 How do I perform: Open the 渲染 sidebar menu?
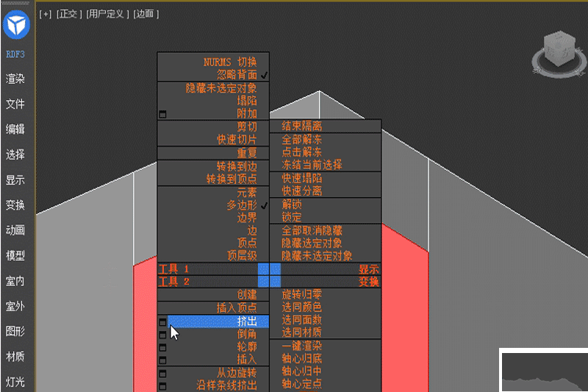point(15,79)
